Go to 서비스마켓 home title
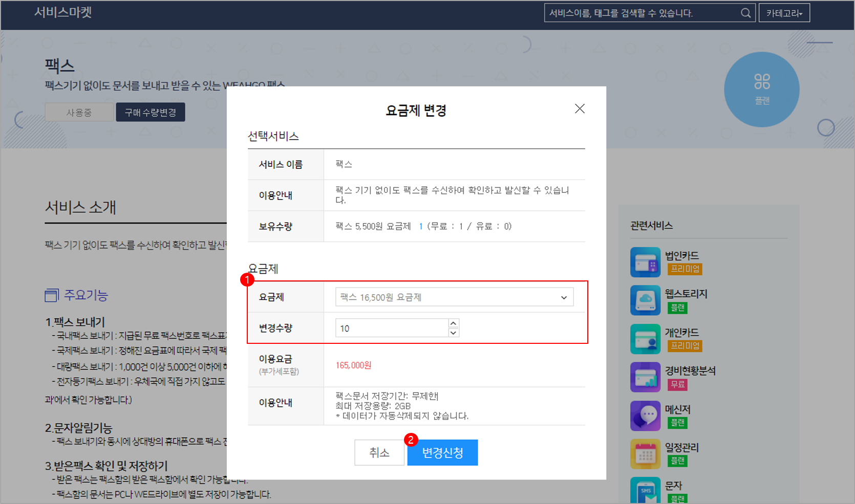 (x=63, y=12)
